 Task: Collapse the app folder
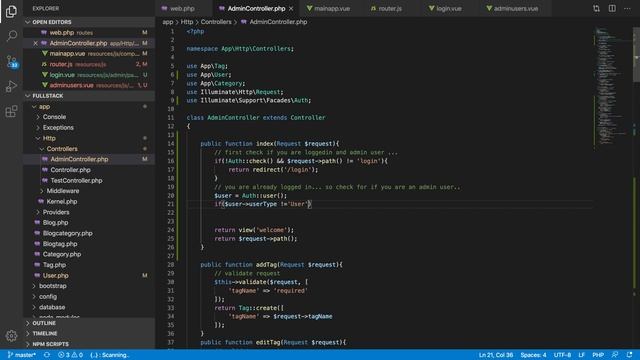tap(89, 107)
